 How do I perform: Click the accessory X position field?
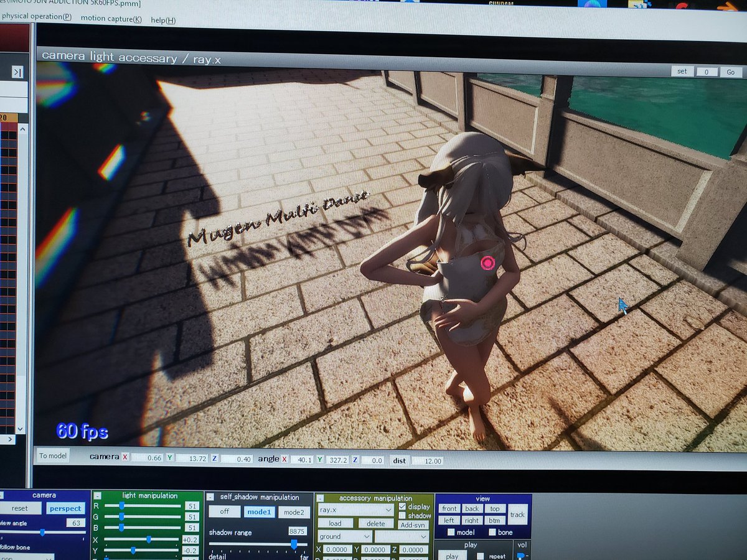coord(337,549)
